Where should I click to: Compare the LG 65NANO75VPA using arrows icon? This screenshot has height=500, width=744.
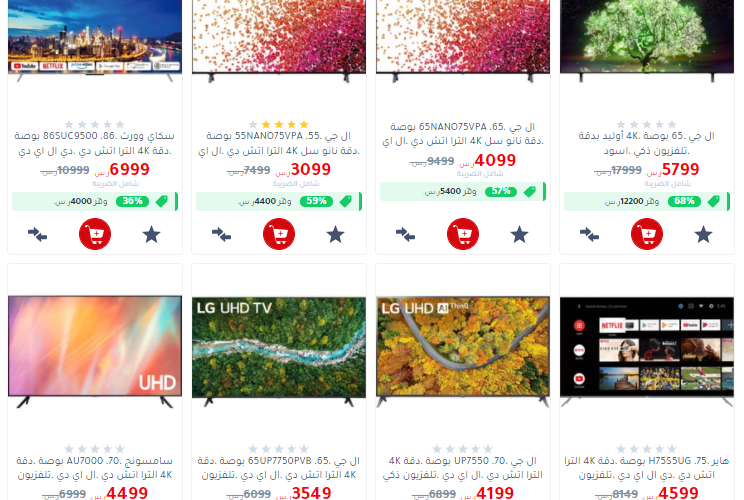point(406,234)
